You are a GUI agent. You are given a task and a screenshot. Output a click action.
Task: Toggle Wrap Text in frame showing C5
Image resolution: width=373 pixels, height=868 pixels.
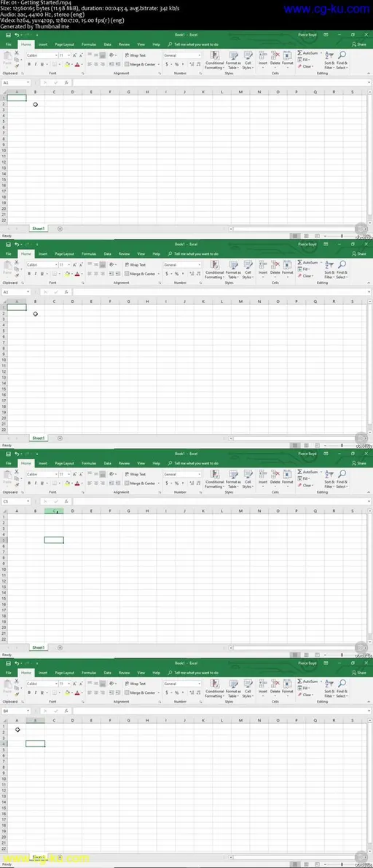click(135, 474)
